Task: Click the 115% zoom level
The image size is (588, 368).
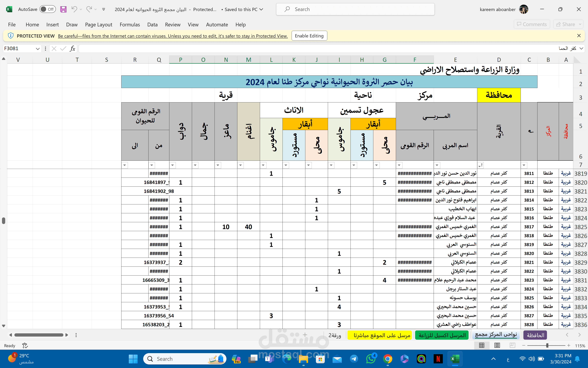Action: pyautogui.click(x=580, y=346)
